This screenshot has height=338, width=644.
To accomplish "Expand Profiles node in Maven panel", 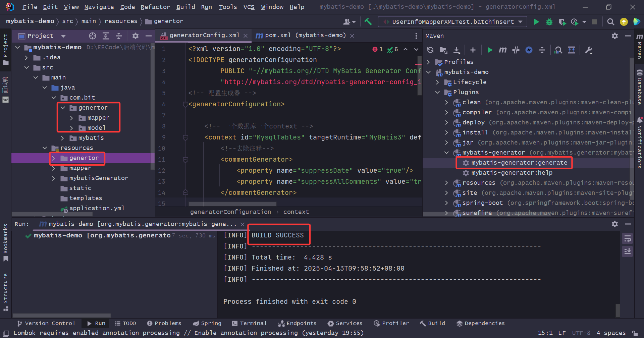I will click(x=429, y=62).
